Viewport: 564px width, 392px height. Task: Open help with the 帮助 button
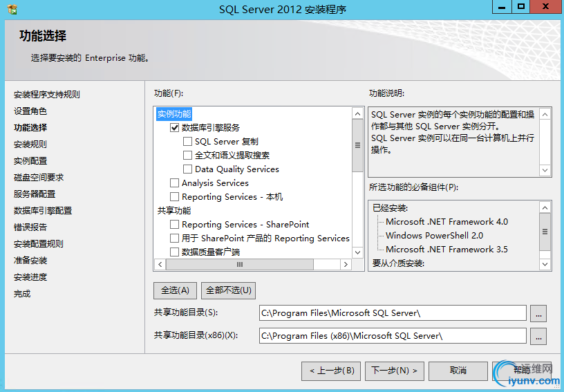click(x=522, y=371)
